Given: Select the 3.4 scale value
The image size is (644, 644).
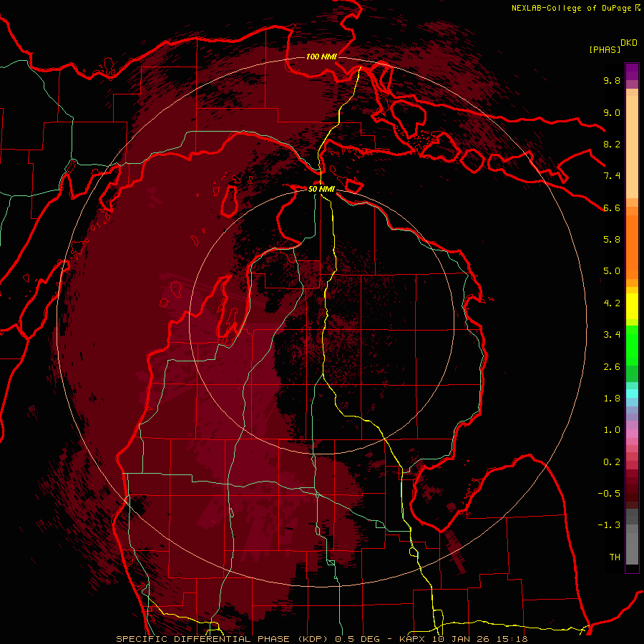Looking at the screenshot, I should (612, 335).
